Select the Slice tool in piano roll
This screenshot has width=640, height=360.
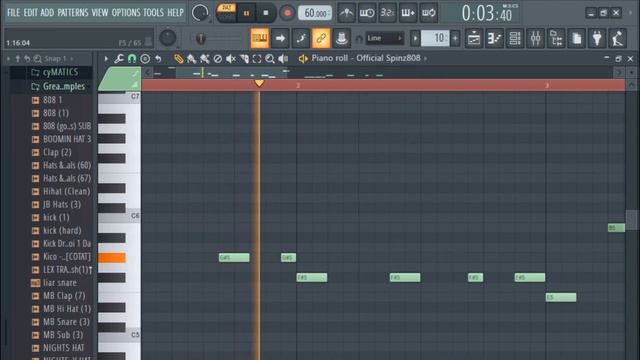(244, 59)
